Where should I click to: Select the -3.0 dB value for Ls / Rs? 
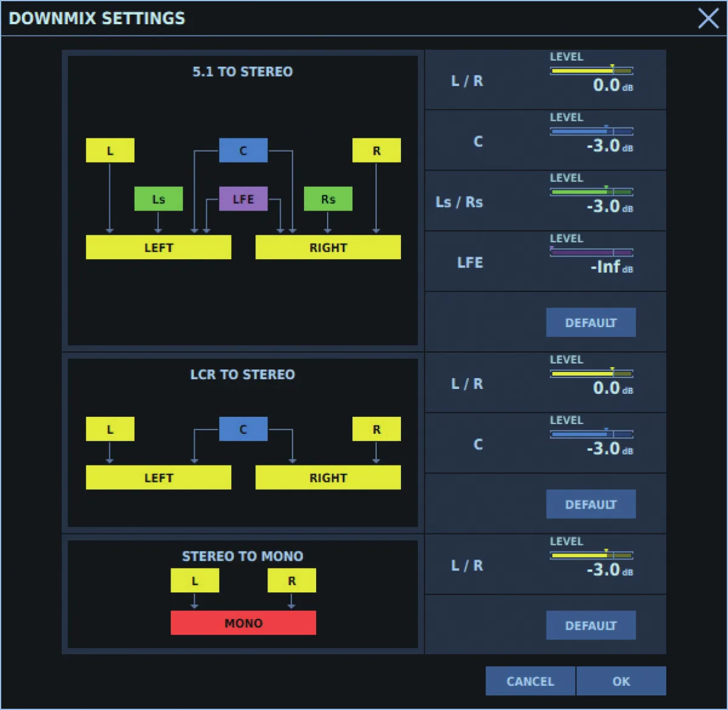pyautogui.click(x=610, y=207)
